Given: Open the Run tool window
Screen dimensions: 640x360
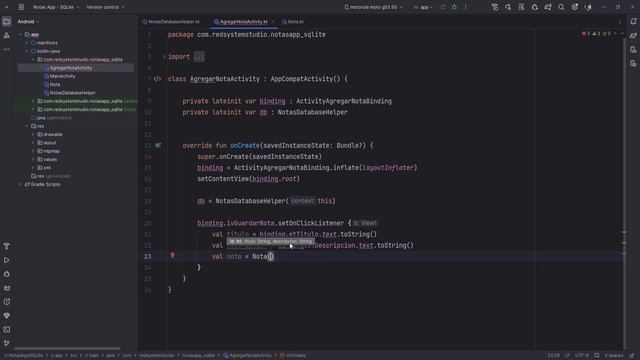Looking at the screenshot, I should (x=7, y=260).
